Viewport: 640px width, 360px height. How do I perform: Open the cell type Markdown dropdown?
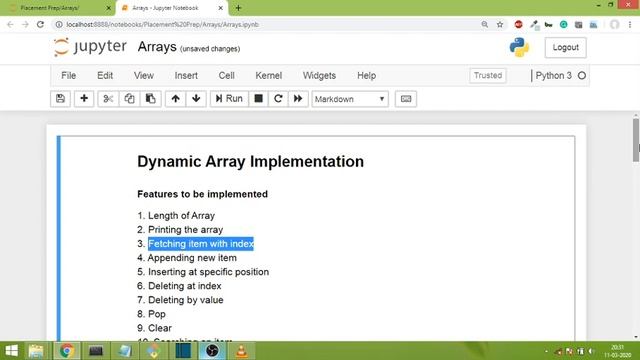[350, 99]
